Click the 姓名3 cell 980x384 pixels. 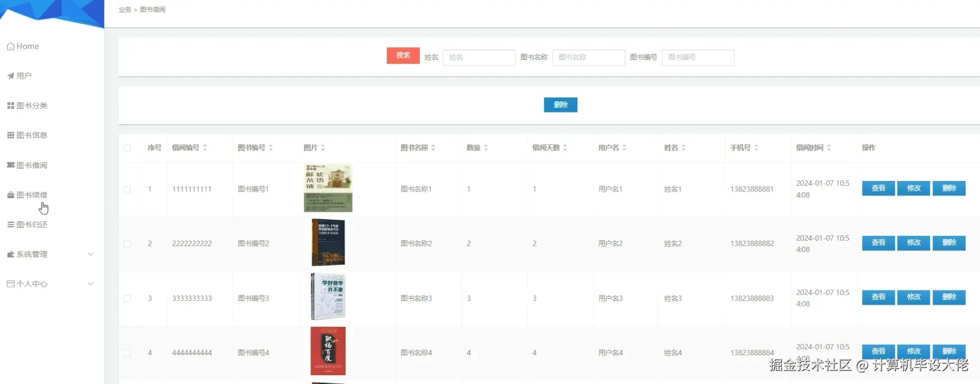[673, 298]
